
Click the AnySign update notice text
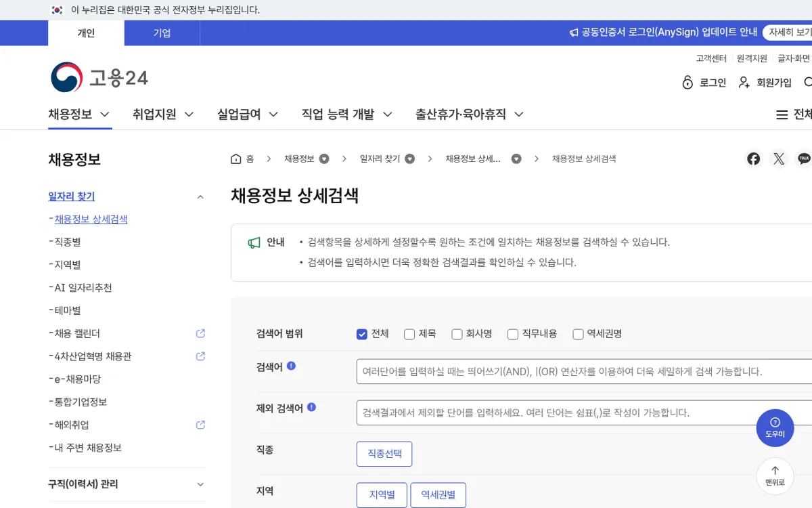(x=669, y=33)
